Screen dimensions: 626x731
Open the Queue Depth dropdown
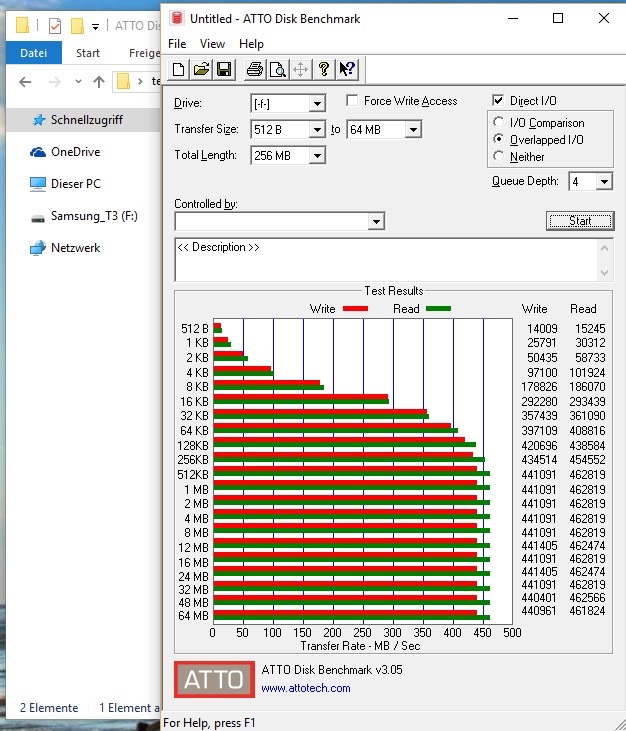point(604,181)
